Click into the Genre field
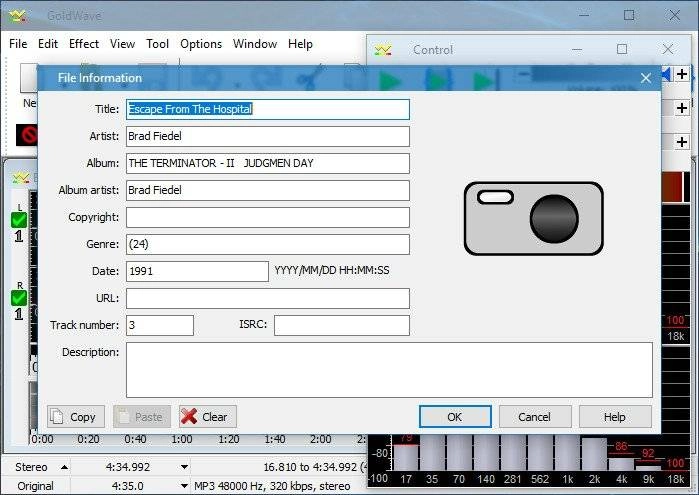The image size is (699, 495). pos(267,244)
